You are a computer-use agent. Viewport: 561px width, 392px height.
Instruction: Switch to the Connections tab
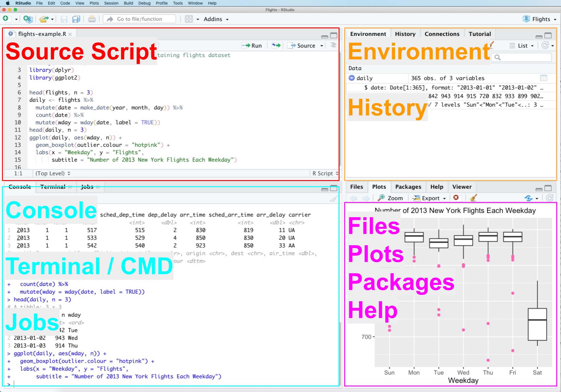pos(442,34)
